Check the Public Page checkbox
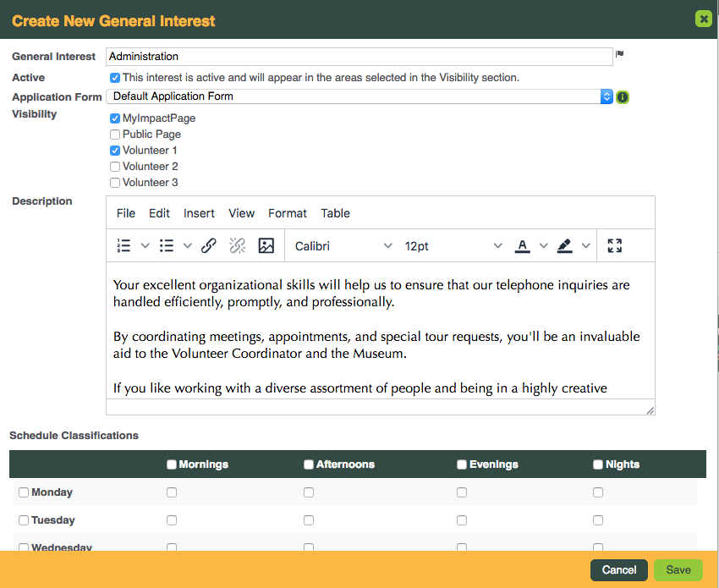 [115, 135]
